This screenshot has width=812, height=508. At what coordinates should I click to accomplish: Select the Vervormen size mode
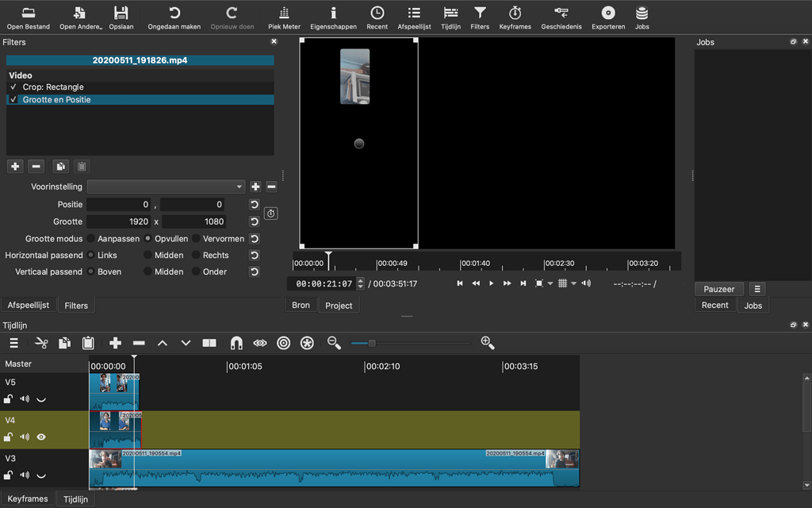(x=195, y=238)
